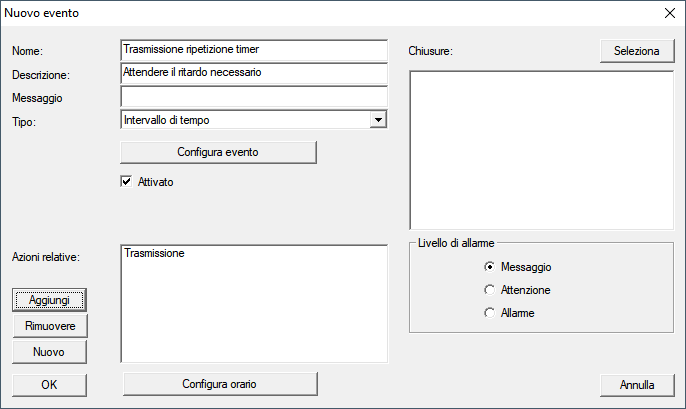This screenshot has height=409, width=686.
Task: Enable the Attivato checkbox
Action: pyautogui.click(x=127, y=182)
